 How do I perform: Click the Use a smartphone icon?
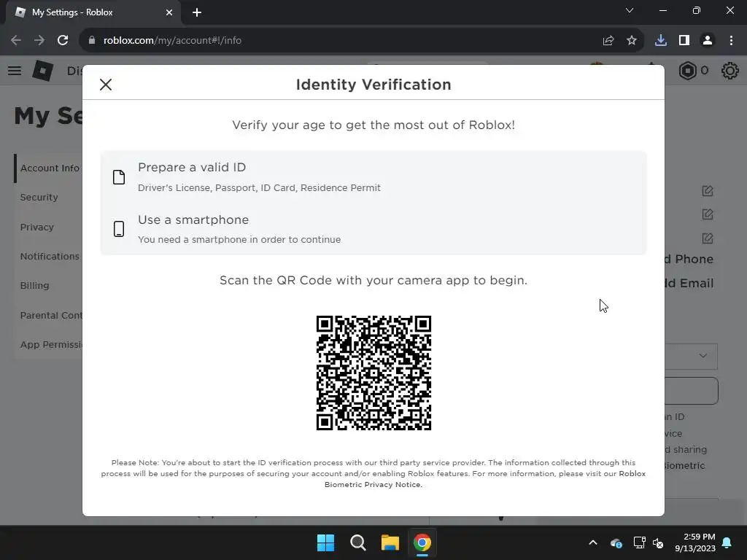[119, 228]
